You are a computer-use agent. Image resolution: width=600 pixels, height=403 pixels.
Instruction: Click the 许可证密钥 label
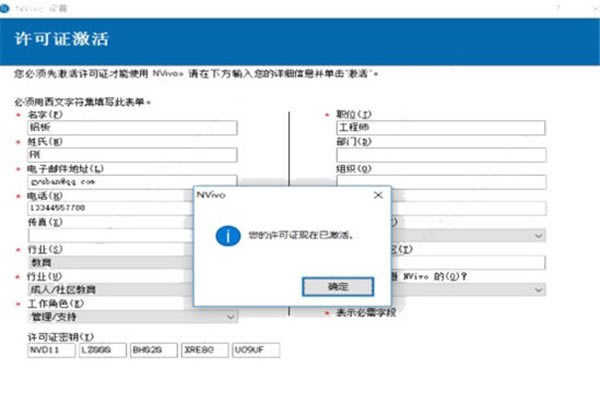(x=60, y=337)
